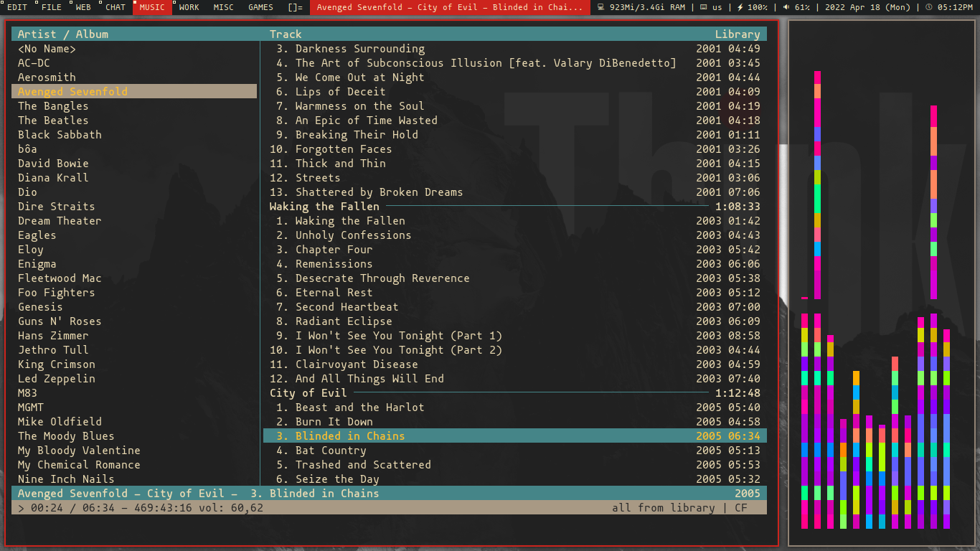Select track 'Lips of Deceit'

514,92
